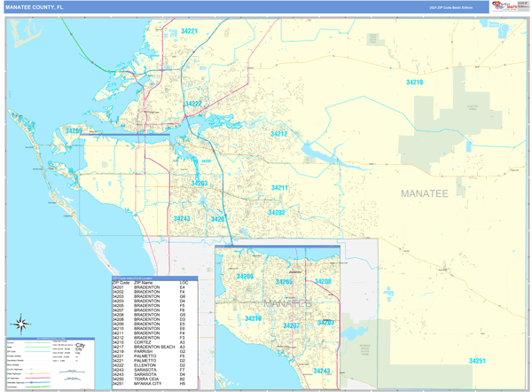Screen dimensions: 532x392
Task: Select ZIP label 34212 on map
Action: (x=278, y=134)
